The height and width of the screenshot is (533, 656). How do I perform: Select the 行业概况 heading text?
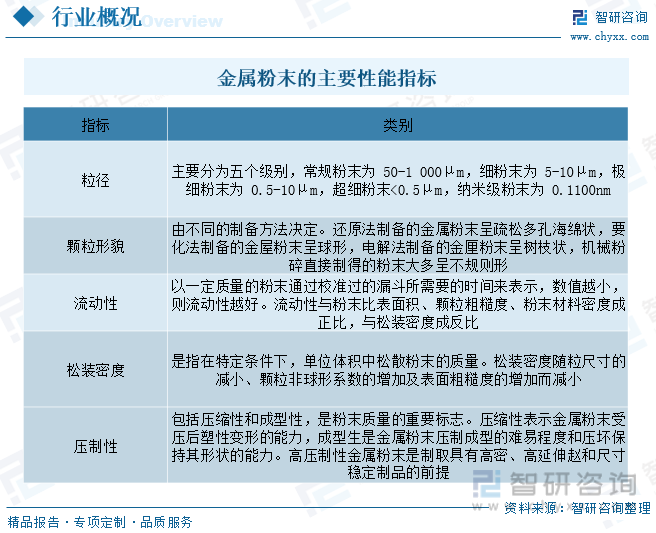[x=97, y=17]
